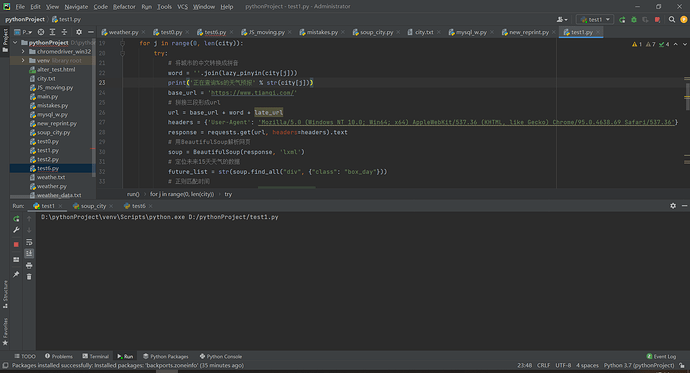Image resolution: width=690 pixels, height=373 pixels.
Task: Open Project tool window gear options
Action: (79, 32)
